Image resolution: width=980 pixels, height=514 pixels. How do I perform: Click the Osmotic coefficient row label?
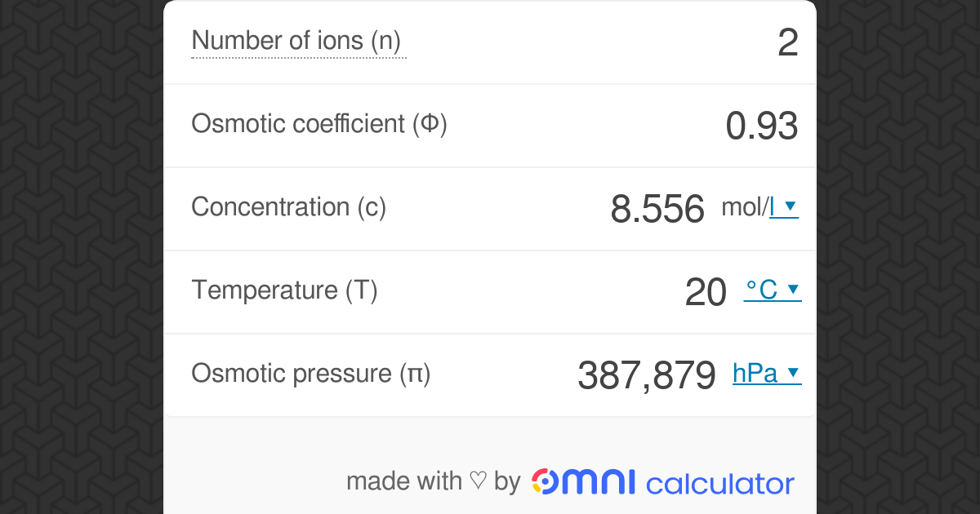318,125
